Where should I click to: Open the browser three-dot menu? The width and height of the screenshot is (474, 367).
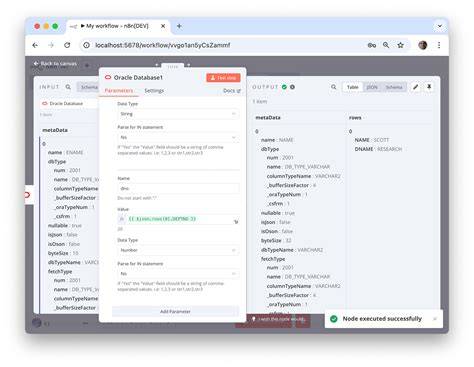click(439, 45)
